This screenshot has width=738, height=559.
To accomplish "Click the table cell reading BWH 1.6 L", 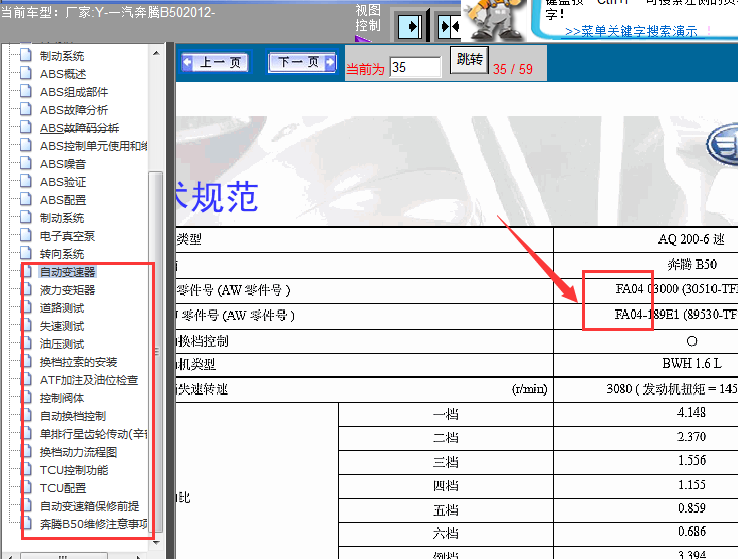I will coord(692,364).
